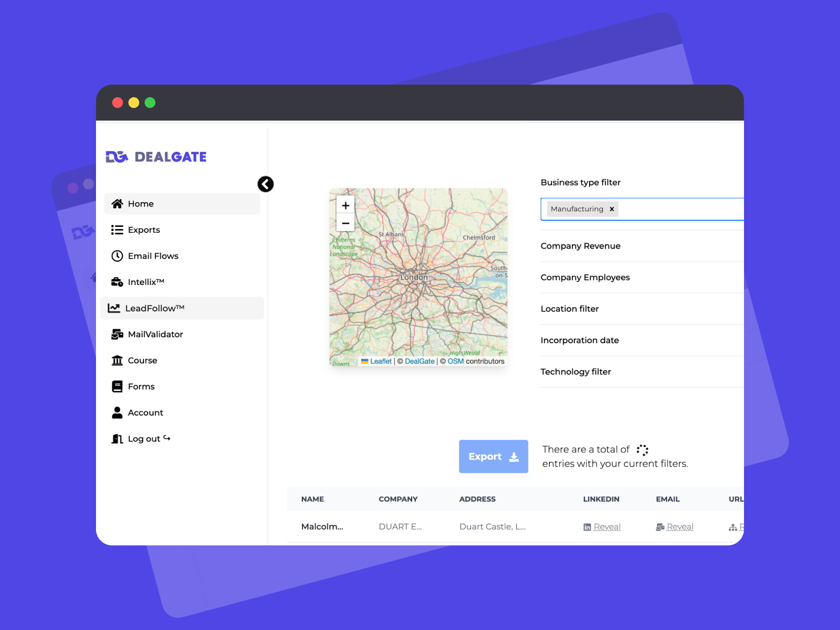Click the Account person icon

tap(117, 412)
